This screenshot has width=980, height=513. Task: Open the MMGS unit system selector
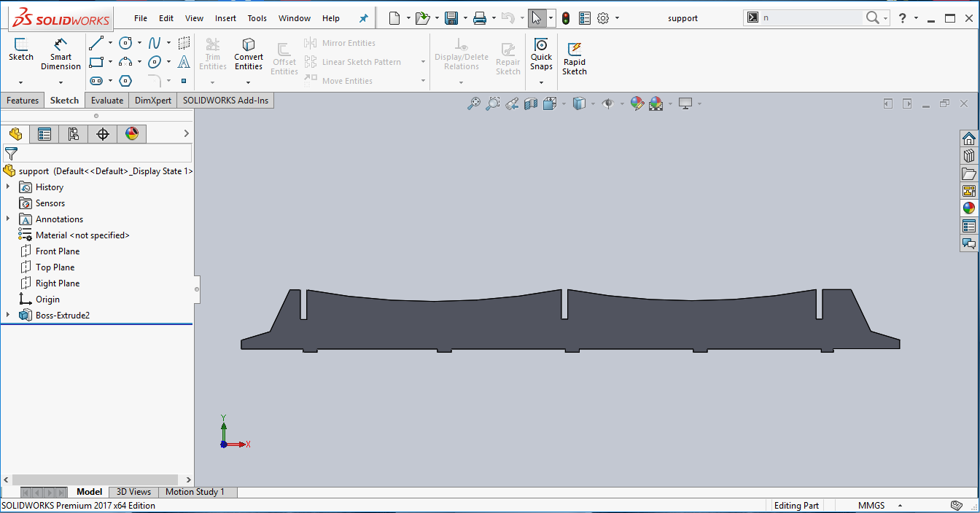[x=881, y=505]
